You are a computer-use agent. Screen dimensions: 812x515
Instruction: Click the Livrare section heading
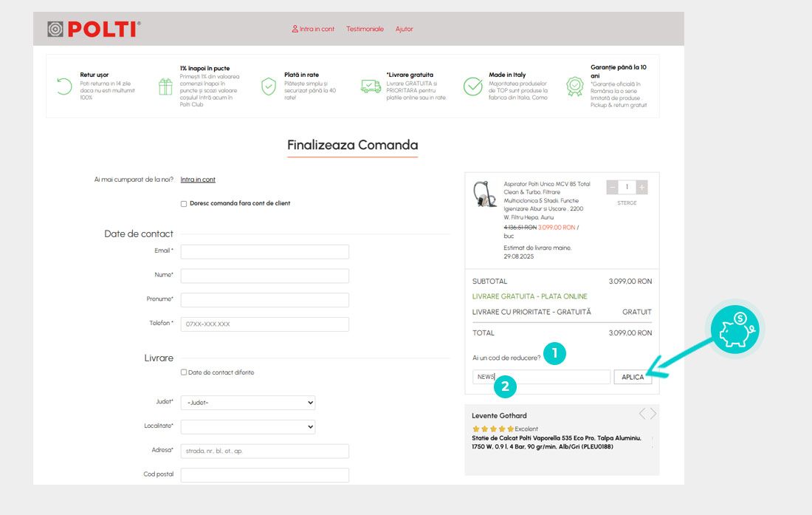159,358
